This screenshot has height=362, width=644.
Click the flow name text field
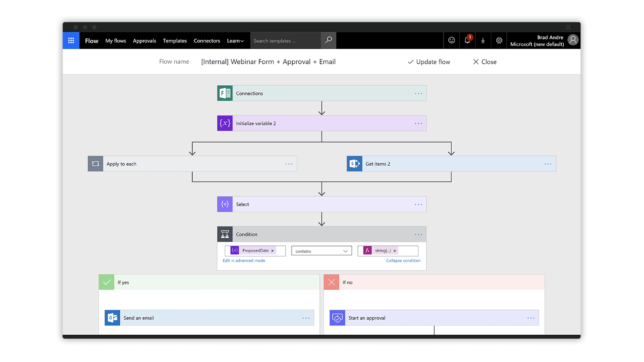point(268,62)
